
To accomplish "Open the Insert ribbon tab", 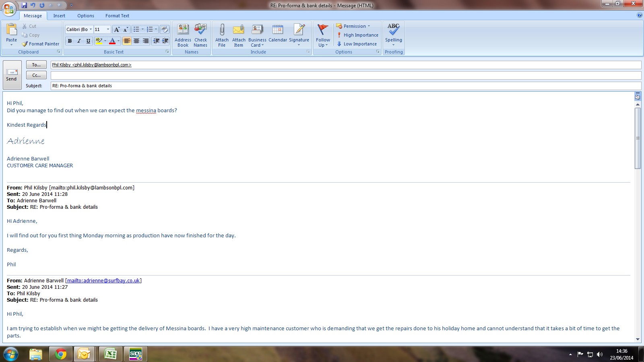I will tap(59, 16).
